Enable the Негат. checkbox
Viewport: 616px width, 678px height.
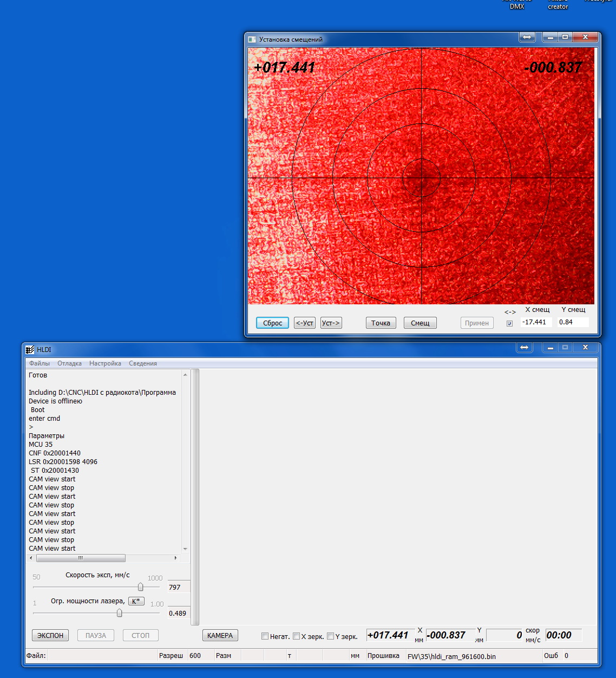(265, 636)
